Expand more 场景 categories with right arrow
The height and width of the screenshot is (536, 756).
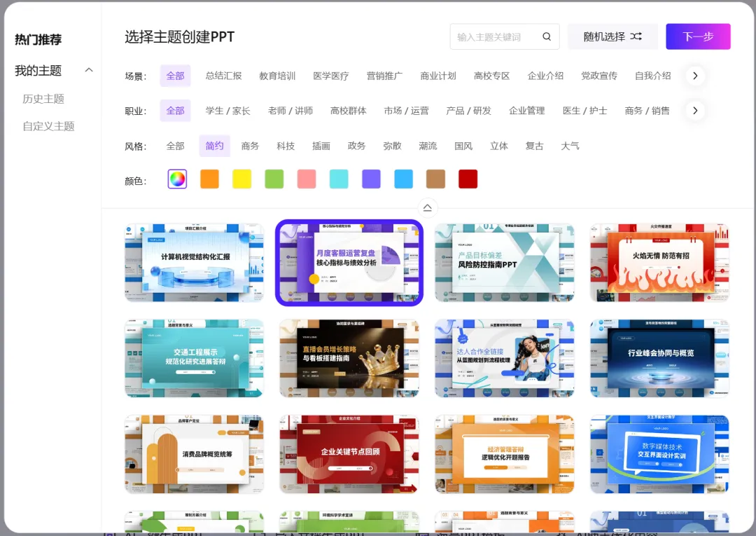(x=695, y=76)
